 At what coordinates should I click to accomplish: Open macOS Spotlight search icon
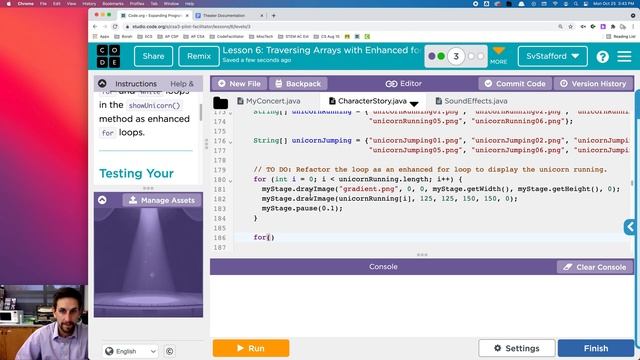pyautogui.click(x=576, y=4)
